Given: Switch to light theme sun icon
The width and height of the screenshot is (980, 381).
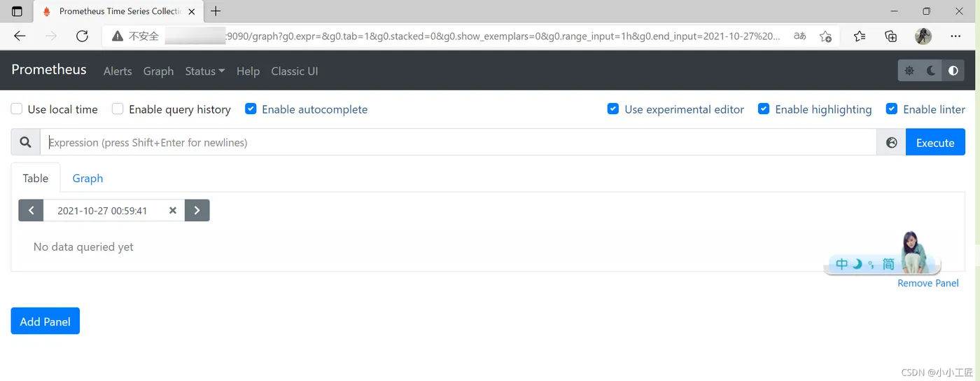Looking at the screenshot, I should point(909,71).
